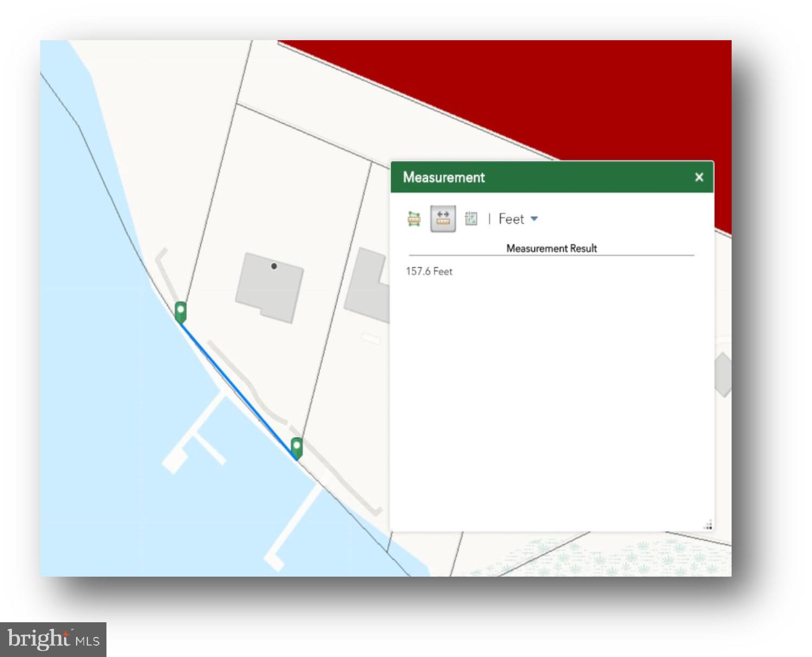The width and height of the screenshot is (812, 657).
Task: Select the location coordinates tool
Action: (471, 219)
